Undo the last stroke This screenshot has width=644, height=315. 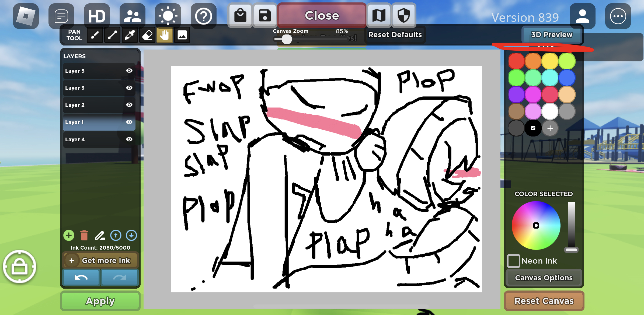[x=81, y=277]
